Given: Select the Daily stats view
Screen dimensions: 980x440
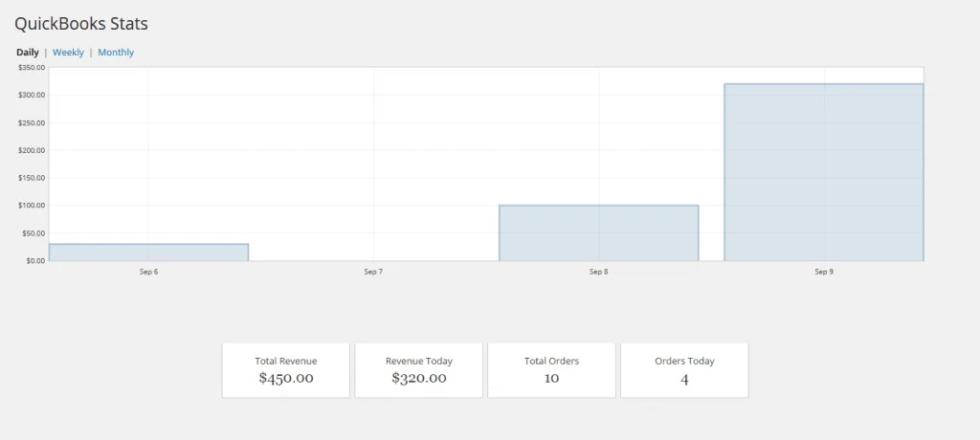Looking at the screenshot, I should tap(28, 53).
